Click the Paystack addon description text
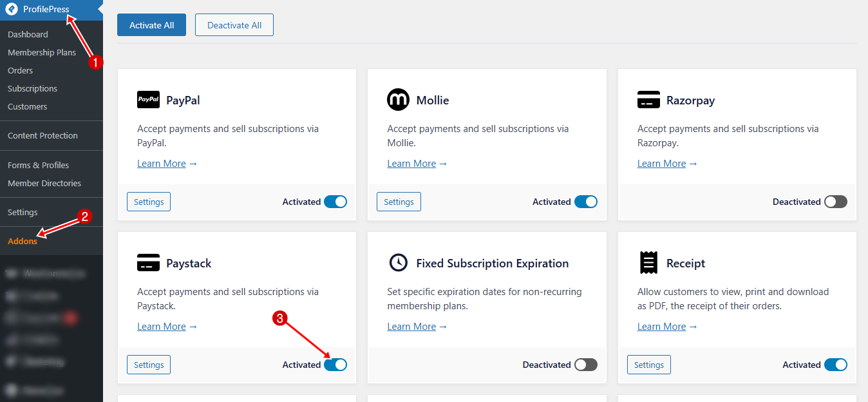 click(x=228, y=299)
